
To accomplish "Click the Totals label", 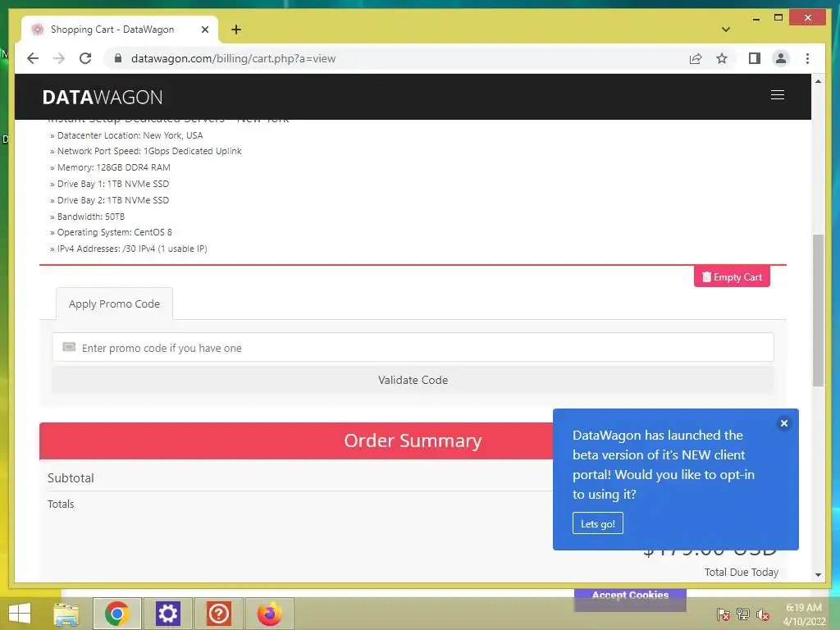I will tap(61, 504).
